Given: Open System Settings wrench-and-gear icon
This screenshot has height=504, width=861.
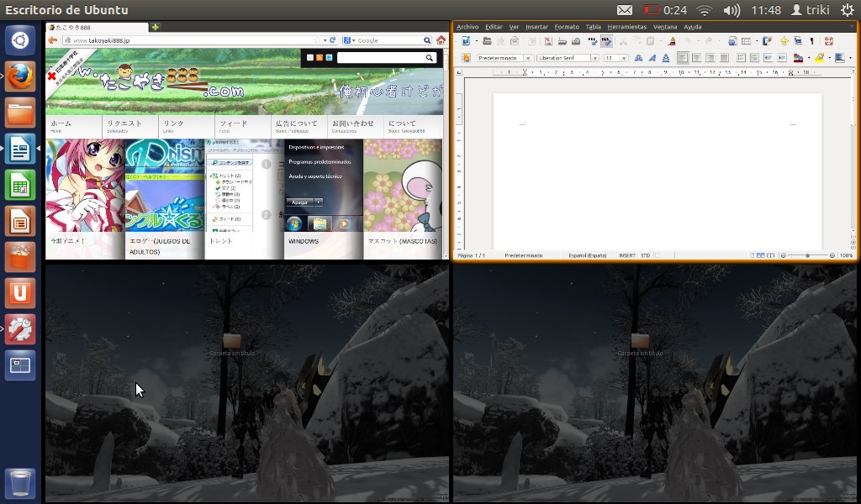Looking at the screenshot, I should 20,329.
